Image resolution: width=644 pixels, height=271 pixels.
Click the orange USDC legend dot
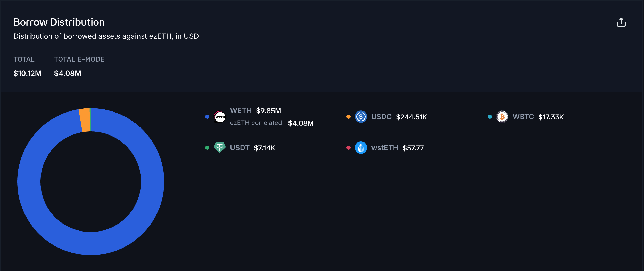[x=348, y=117]
